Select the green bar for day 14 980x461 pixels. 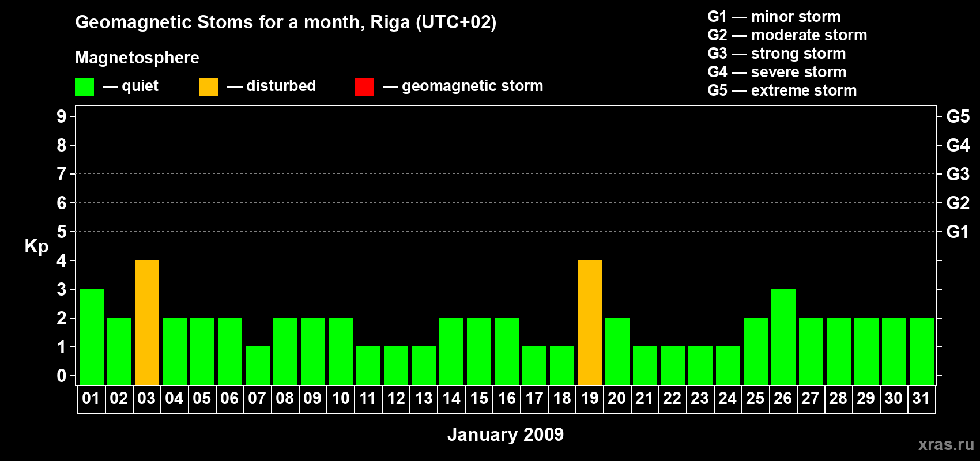pos(451,351)
